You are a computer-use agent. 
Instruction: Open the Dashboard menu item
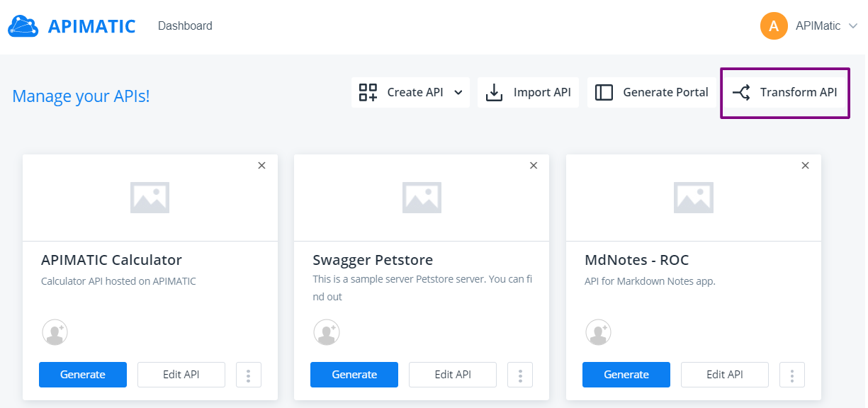click(185, 26)
